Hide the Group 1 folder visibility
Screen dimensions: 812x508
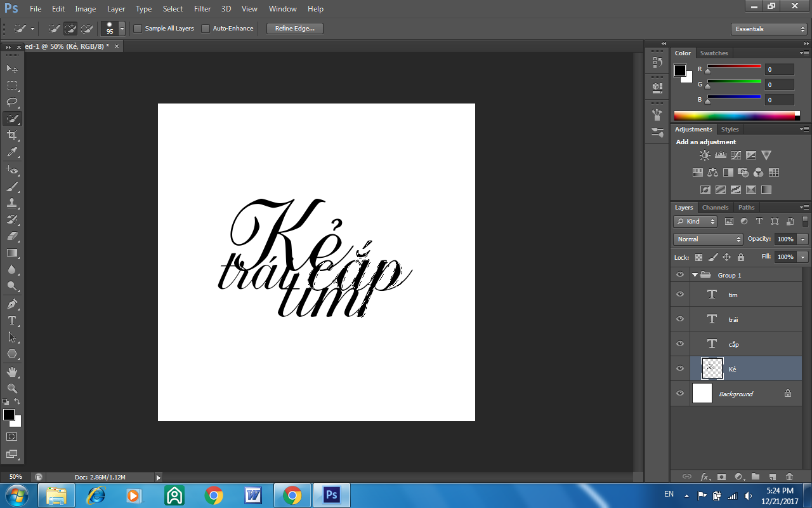click(x=680, y=275)
